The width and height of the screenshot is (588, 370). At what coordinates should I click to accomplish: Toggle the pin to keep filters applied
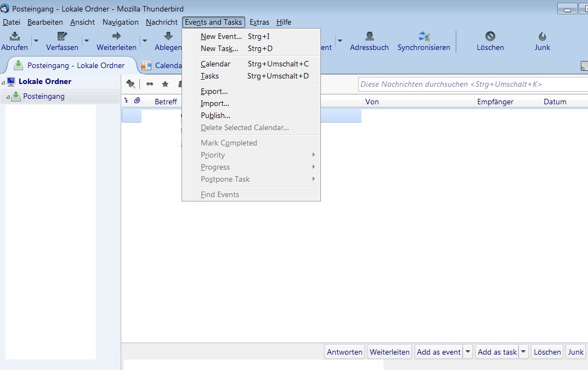coord(131,84)
